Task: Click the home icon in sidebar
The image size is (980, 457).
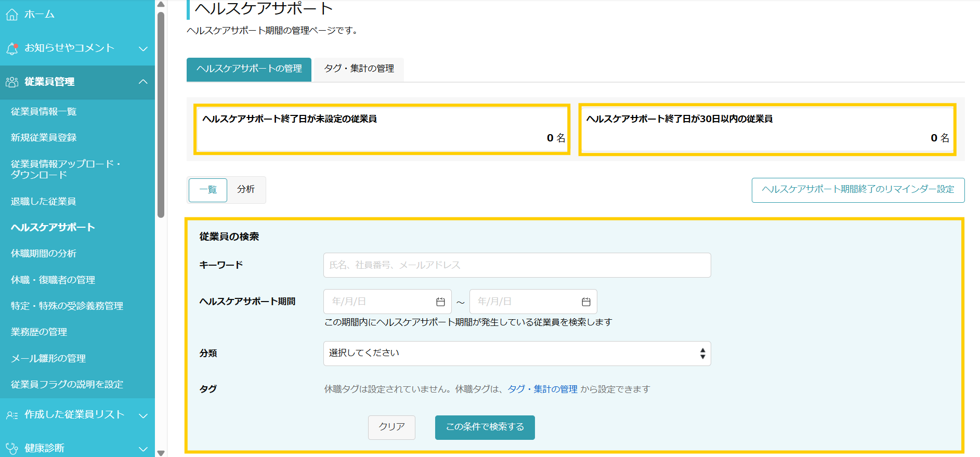Action: click(12, 15)
